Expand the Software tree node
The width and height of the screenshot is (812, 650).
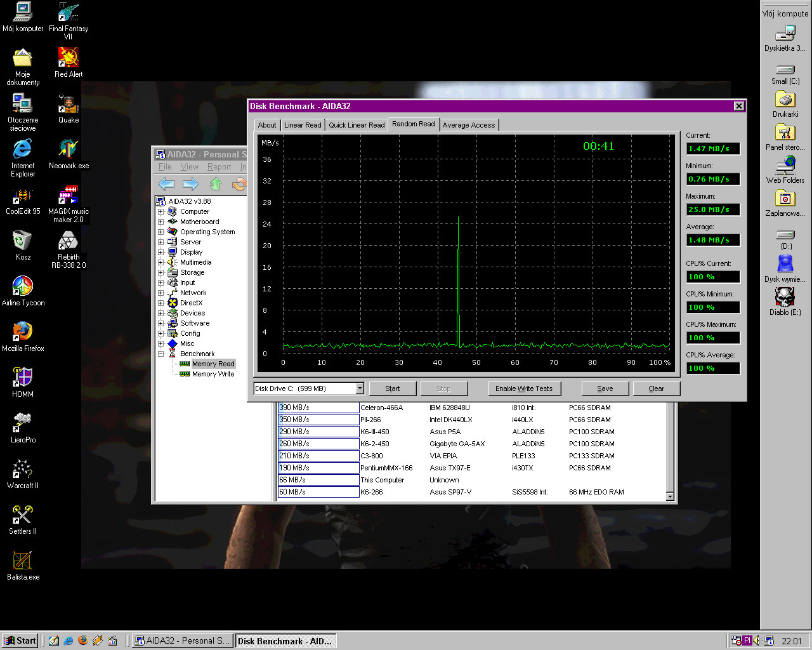pyautogui.click(x=161, y=323)
